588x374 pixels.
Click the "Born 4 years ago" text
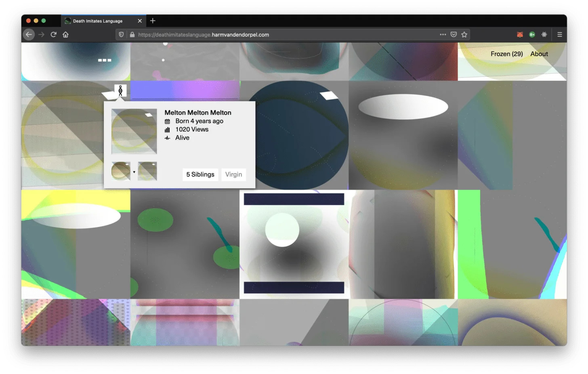pyautogui.click(x=199, y=121)
